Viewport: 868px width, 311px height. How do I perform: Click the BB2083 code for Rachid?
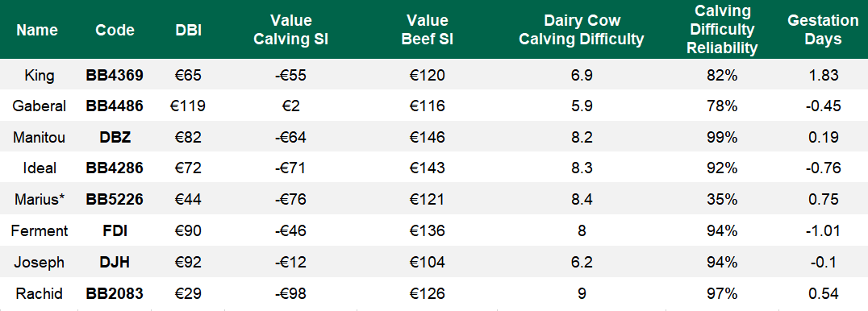click(x=115, y=293)
